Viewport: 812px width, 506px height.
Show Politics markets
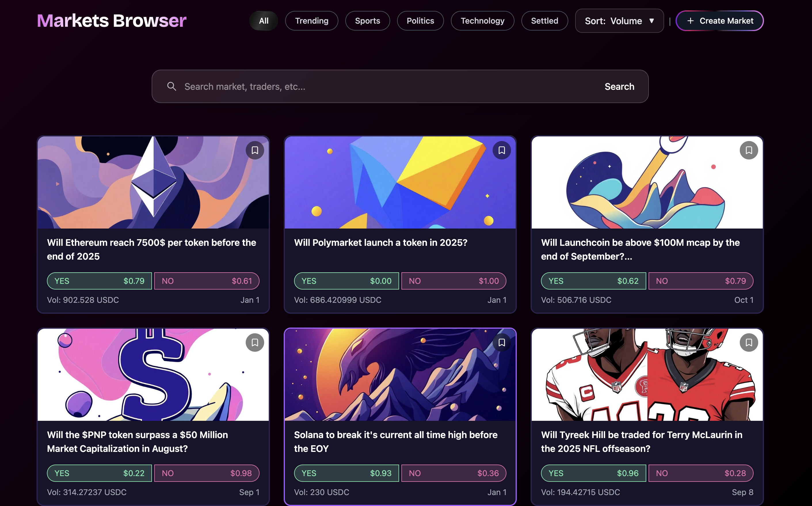pos(420,21)
